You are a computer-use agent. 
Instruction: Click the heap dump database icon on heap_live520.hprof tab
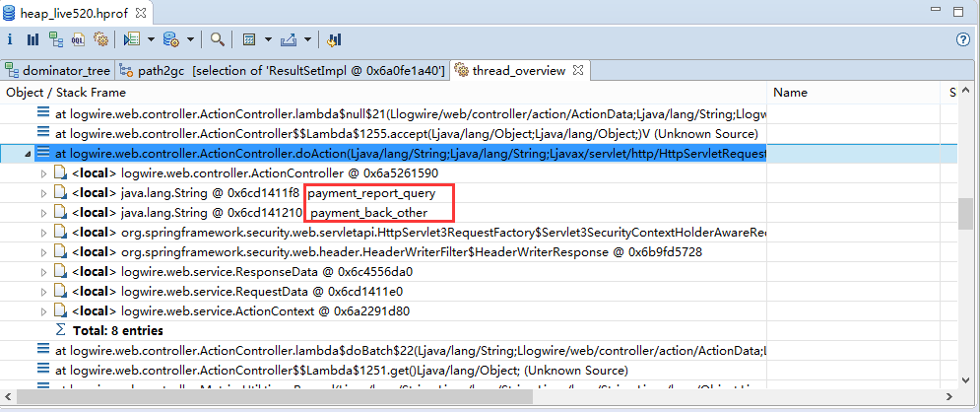pyautogui.click(x=10, y=13)
